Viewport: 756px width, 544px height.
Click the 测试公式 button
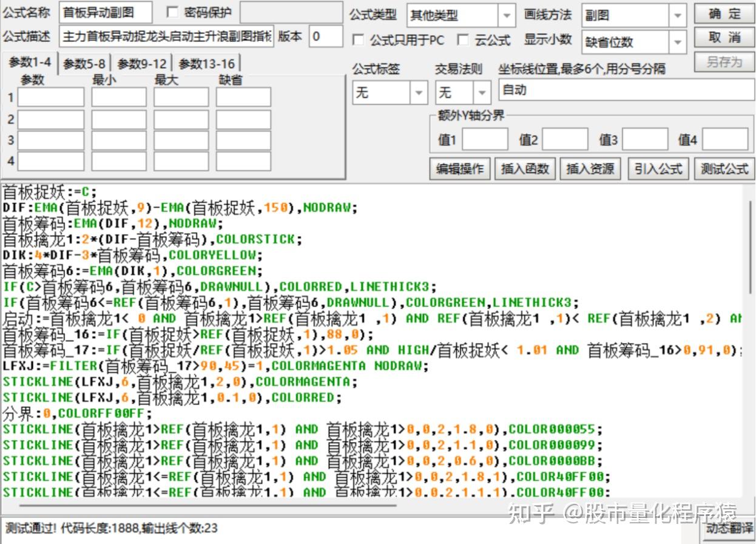[724, 168]
